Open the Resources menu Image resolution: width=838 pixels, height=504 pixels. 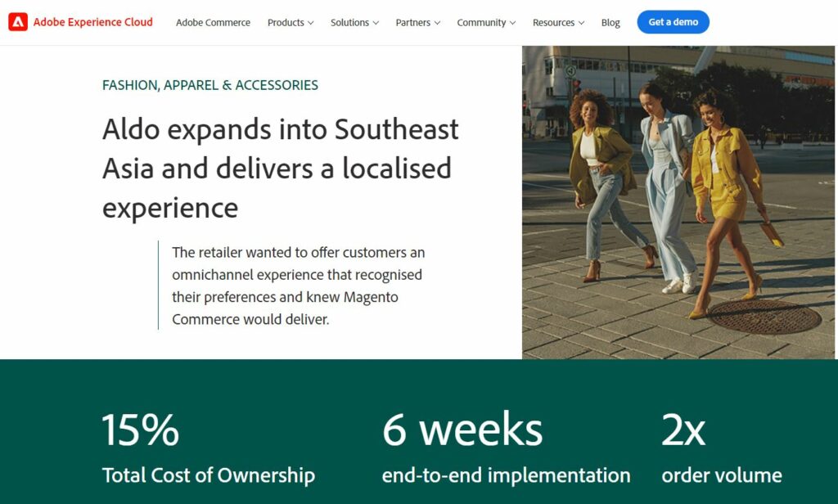(558, 22)
